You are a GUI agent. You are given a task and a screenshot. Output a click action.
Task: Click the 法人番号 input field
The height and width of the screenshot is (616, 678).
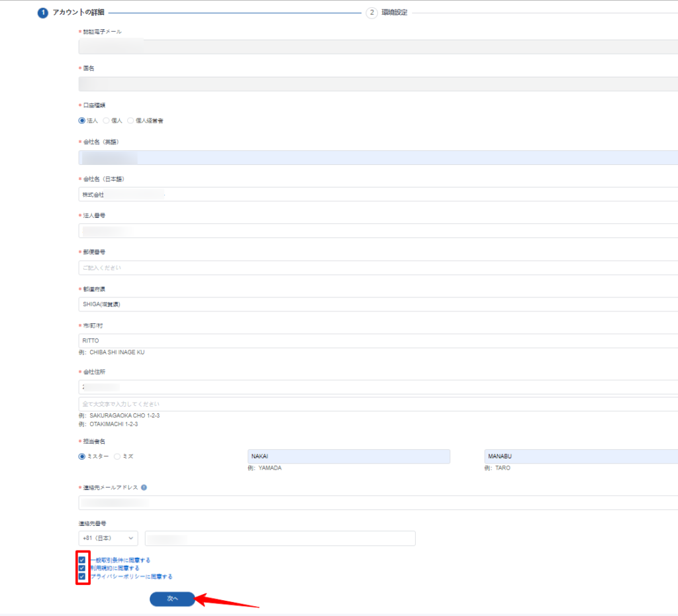tap(378, 231)
